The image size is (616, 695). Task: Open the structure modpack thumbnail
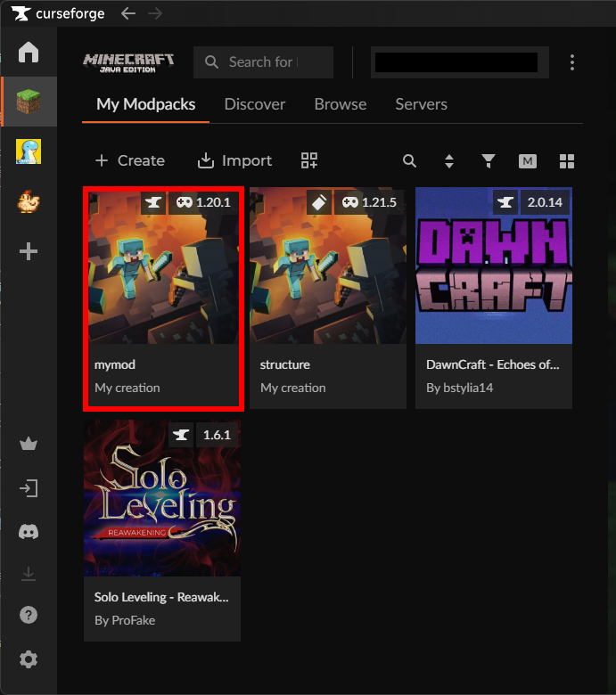pos(328,266)
